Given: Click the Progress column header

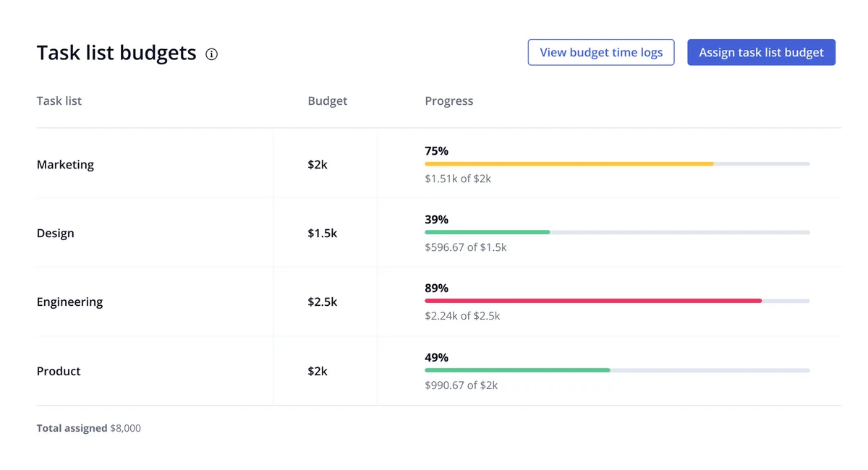Looking at the screenshot, I should (x=449, y=101).
